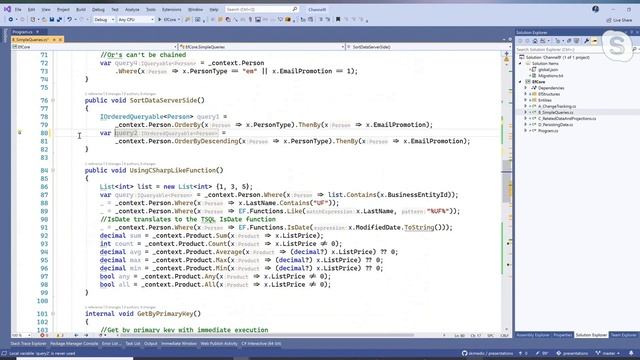Click the warning count icon below the editor

pos(58,335)
